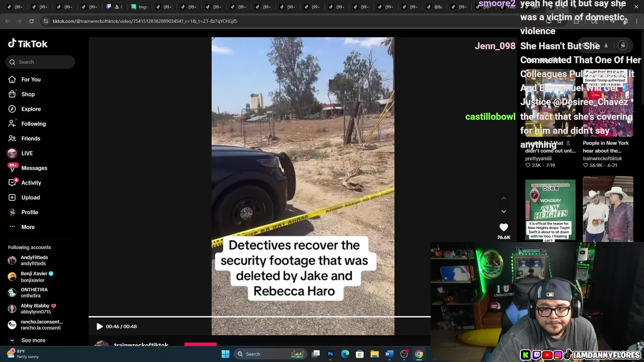
Task: Open OBS Studio from the taskbar
Action: [x=404, y=354]
